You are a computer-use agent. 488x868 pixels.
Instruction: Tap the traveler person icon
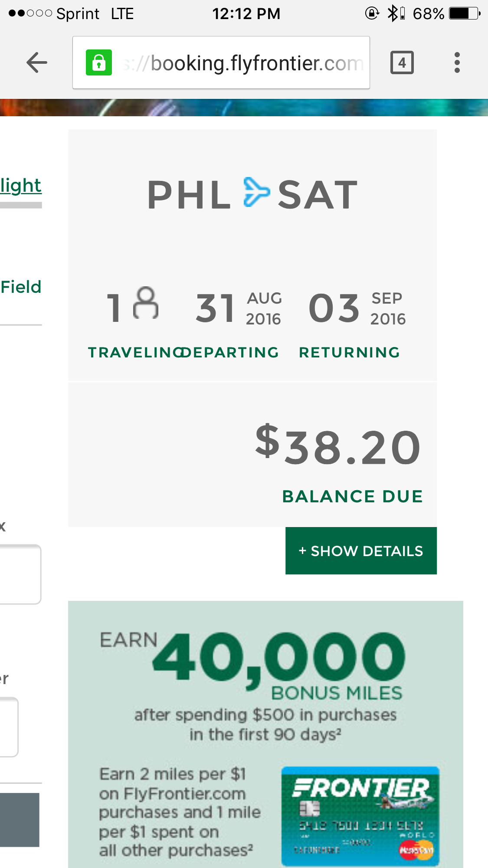[x=146, y=303]
